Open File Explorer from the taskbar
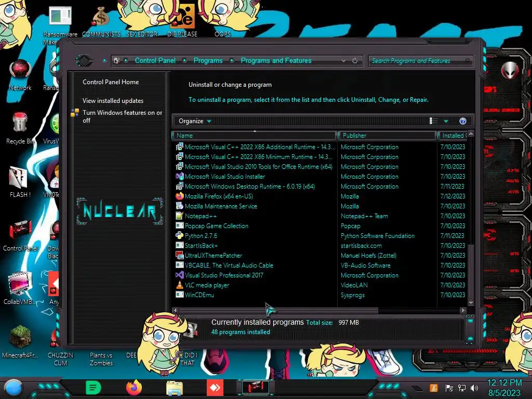 [x=175, y=388]
